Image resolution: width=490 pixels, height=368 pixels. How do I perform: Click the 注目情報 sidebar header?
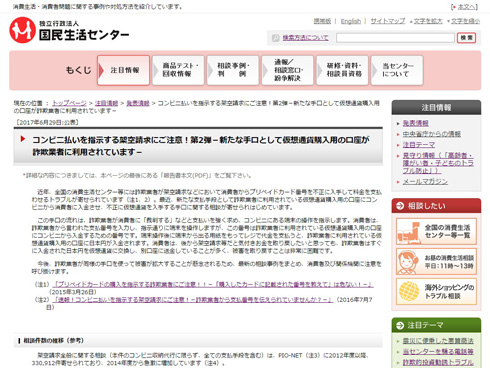click(x=436, y=107)
